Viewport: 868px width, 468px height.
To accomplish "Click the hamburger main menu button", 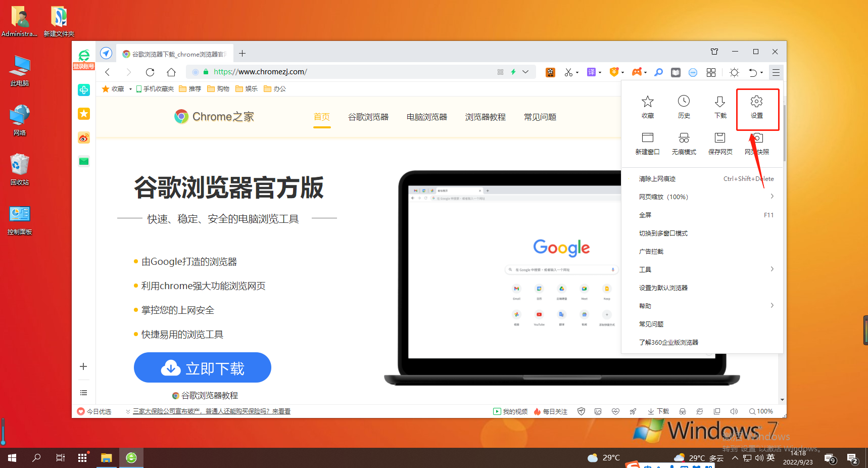I will click(776, 72).
